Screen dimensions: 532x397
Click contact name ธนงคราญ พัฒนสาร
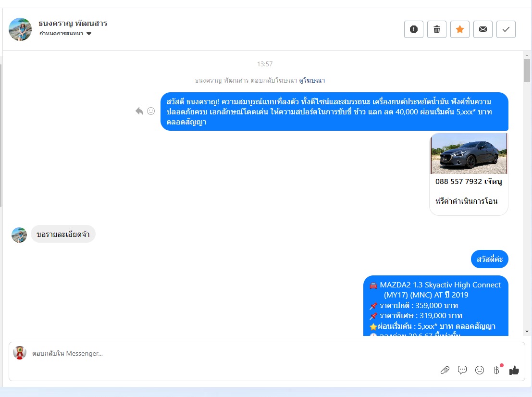pyautogui.click(x=73, y=24)
